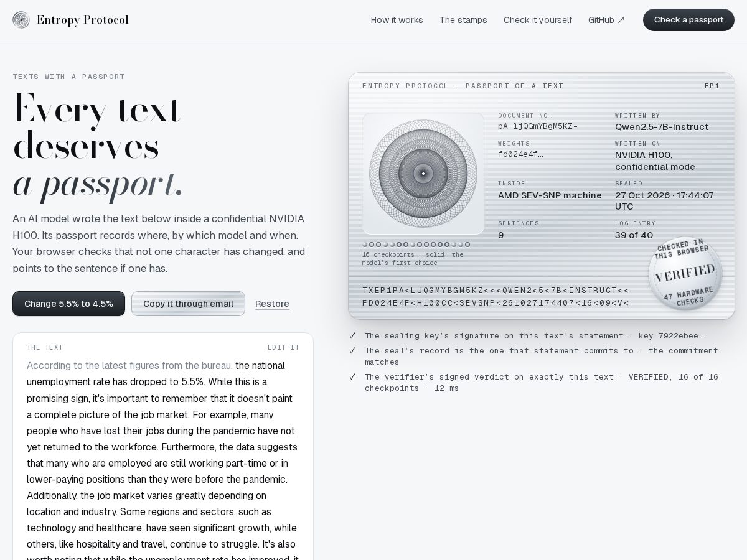Click the sealing key's signature check line

(x=534, y=336)
